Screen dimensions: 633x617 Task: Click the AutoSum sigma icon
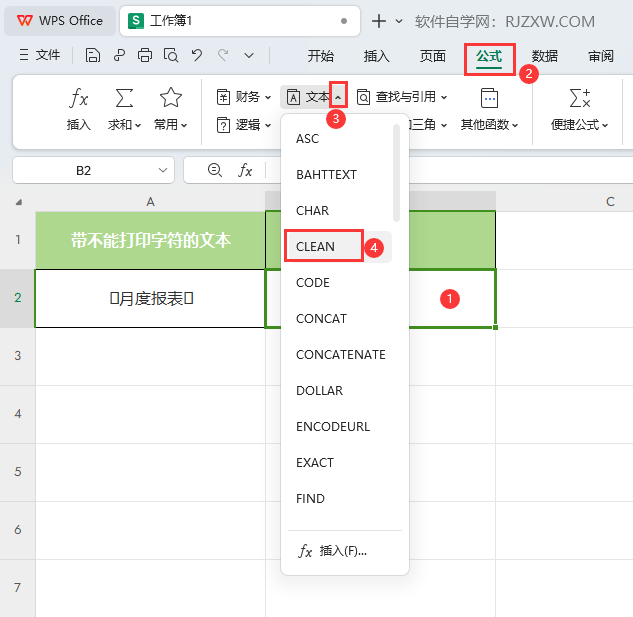point(124,98)
